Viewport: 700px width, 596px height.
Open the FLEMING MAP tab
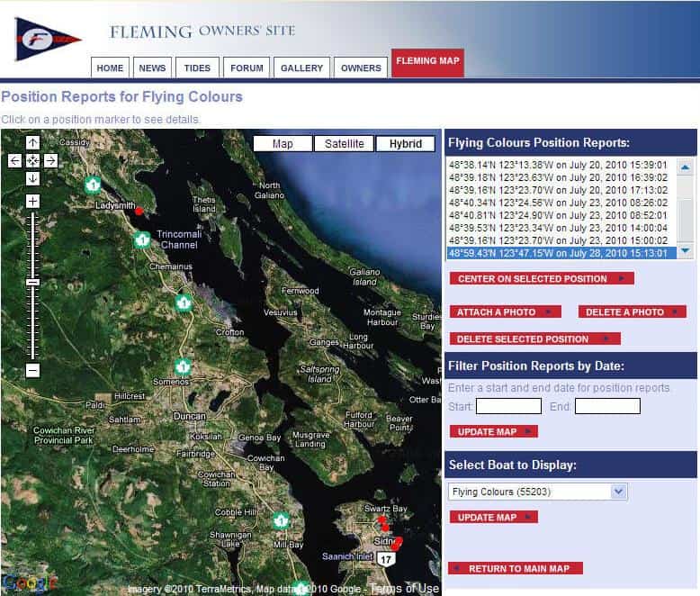tap(427, 62)
